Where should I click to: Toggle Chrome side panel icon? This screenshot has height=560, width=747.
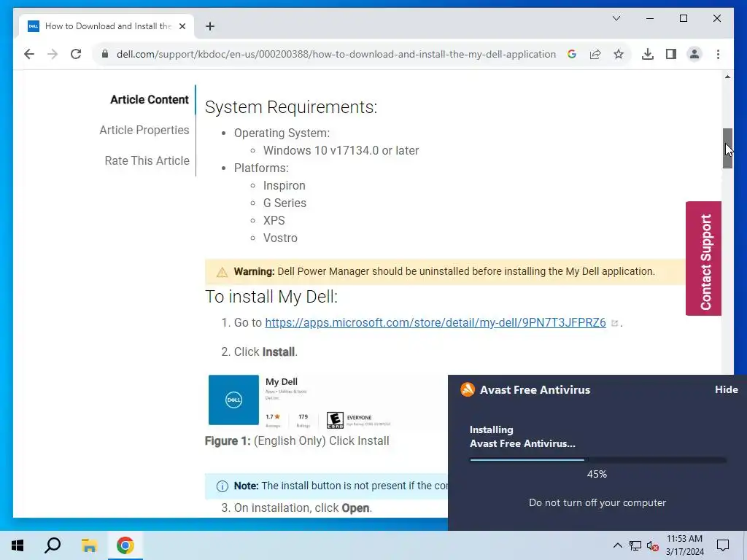point(671,54)
